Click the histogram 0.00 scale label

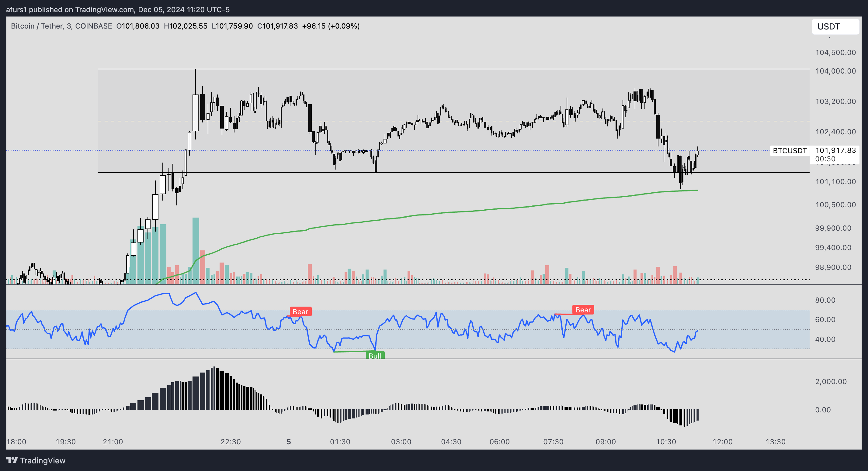pyautogui.click(x=823, y=410)
